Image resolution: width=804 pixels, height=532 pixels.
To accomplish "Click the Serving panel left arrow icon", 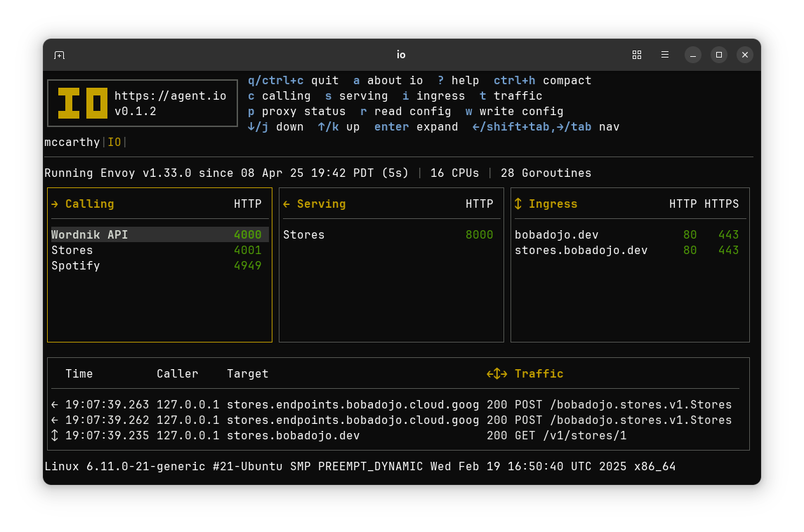I will [286, 204].
